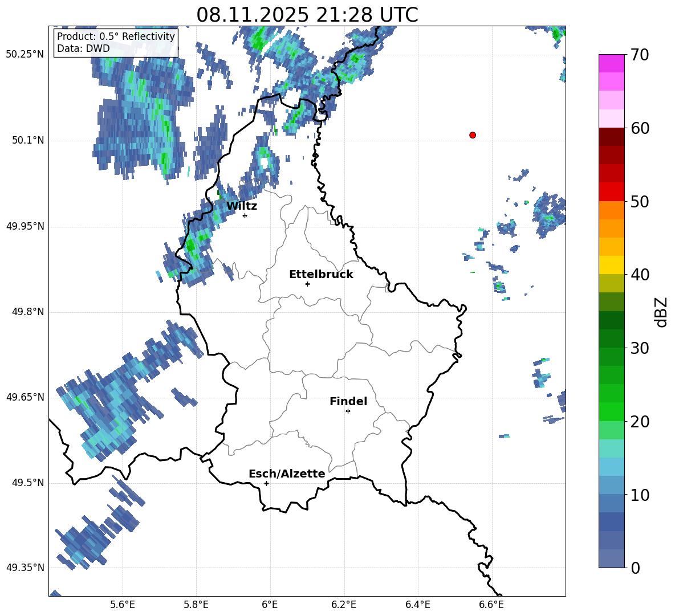This screenshot has height=616, width=675.
Task: Click the cross marker below Wiltz
Action: (245, 215)
